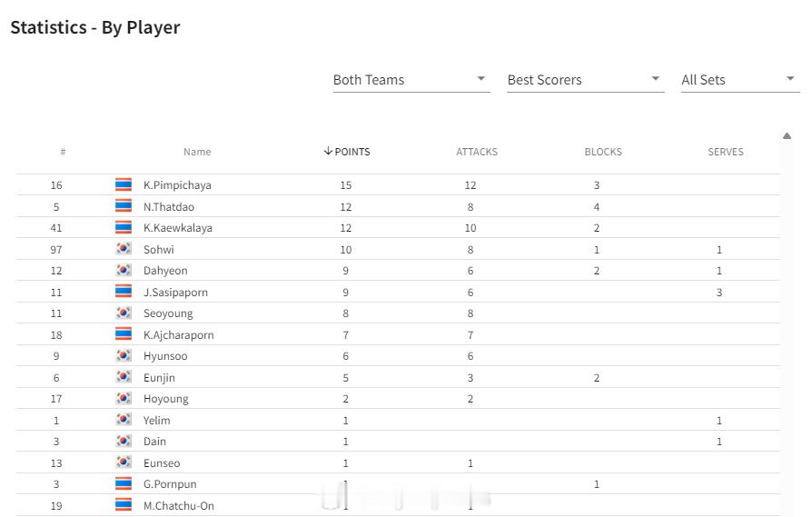Expand the All Sets dropdown
Viewport: 812px width, 517px height.
pyautogui.click(x=740, y=80)
